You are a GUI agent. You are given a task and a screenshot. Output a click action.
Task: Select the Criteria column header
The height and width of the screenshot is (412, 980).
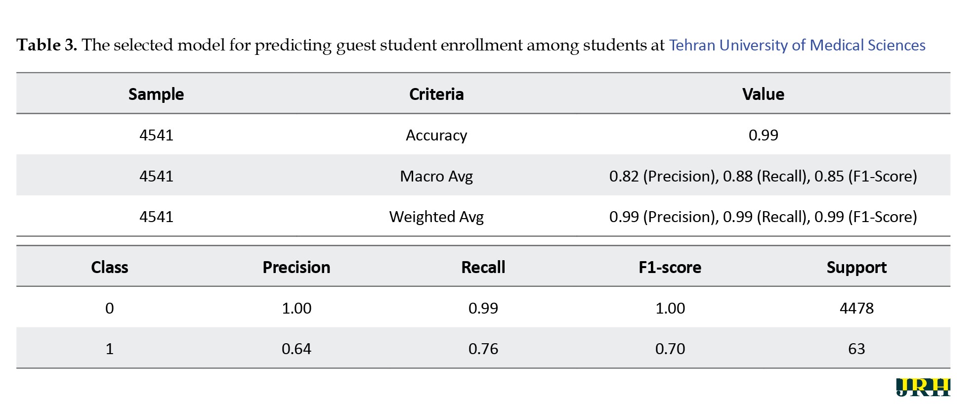pos(436,94)
